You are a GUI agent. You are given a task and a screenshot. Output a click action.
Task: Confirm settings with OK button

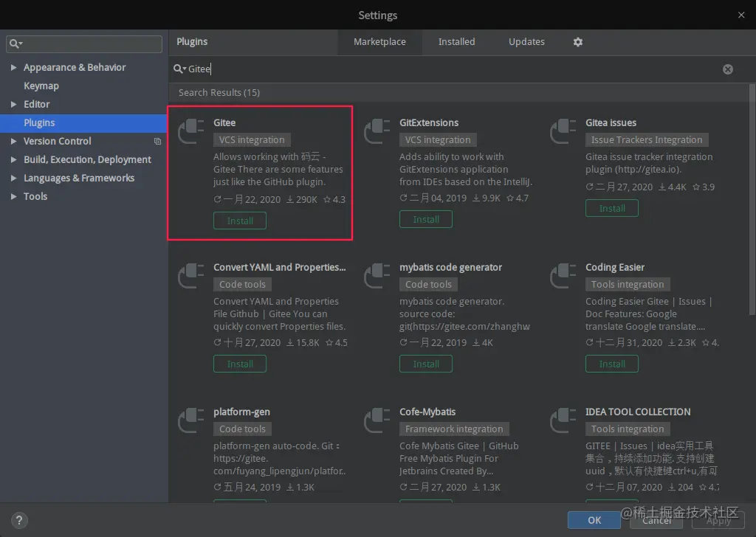[x=594, y=520]
